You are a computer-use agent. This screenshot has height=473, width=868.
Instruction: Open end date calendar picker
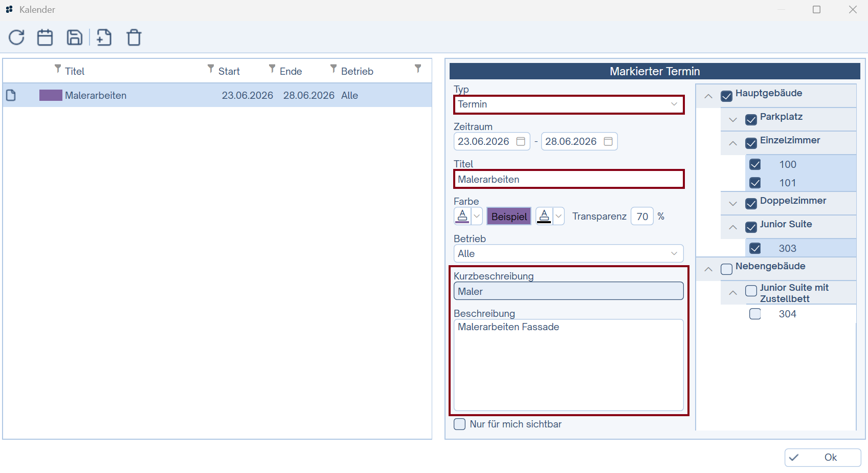(x=608, y=141)
